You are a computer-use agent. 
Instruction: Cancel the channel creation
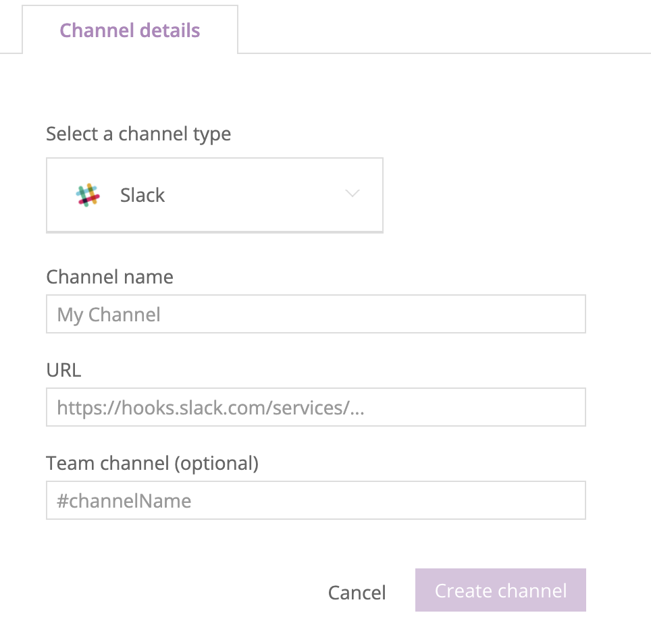357,593
